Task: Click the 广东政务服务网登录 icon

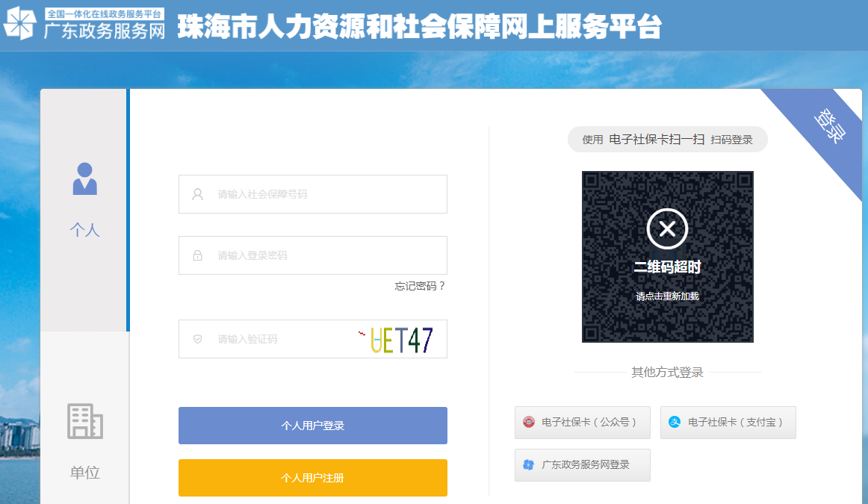Action: click(529, 464)
